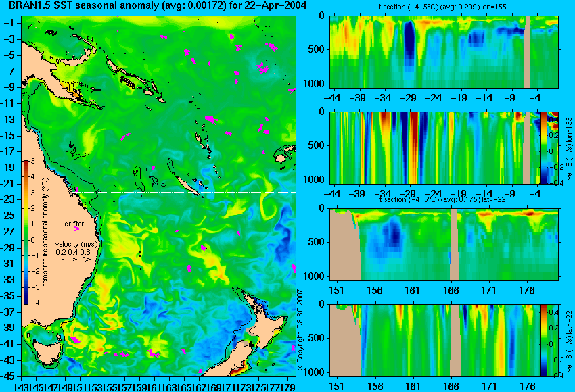This screenshot has width=575, height=392.
Task: Click the eastward velocity color bar
Action: pos(543,147)
